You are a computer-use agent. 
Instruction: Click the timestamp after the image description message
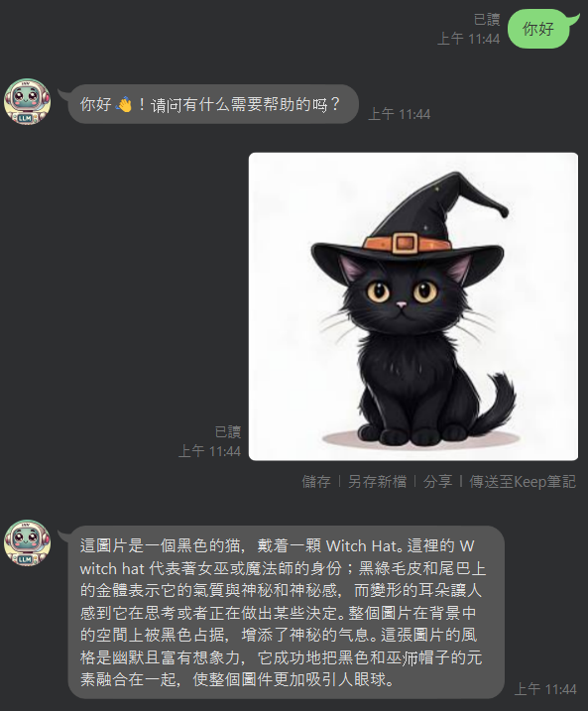click(x=545, y=690)
